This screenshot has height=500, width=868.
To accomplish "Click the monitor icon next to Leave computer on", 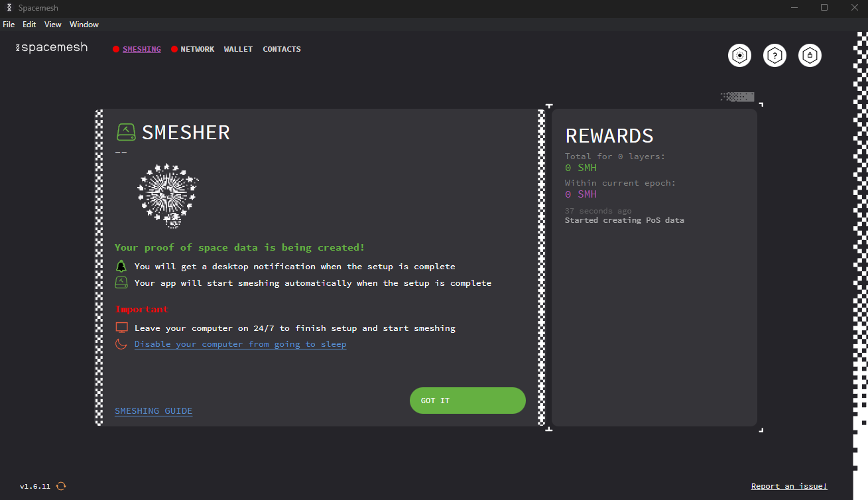I will pos(121,328).
